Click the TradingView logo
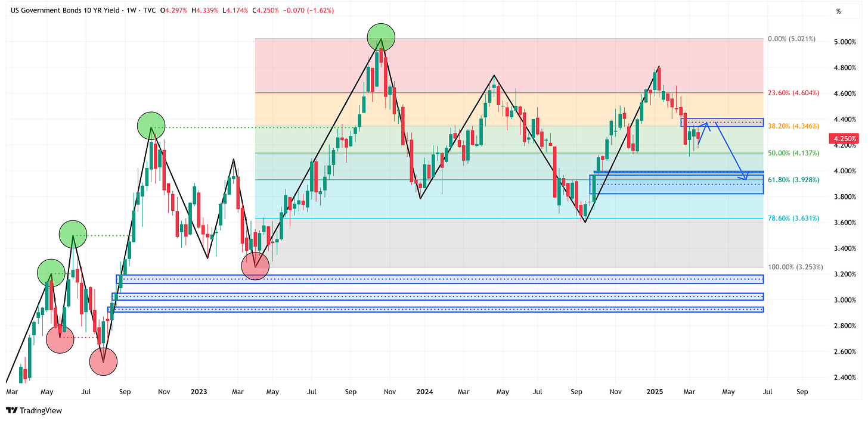The width and height of the screenshot is (868, 421). pos(33,410)
